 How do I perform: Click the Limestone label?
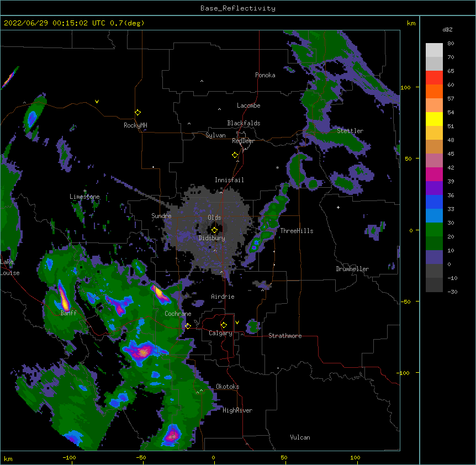pos(84,197)
